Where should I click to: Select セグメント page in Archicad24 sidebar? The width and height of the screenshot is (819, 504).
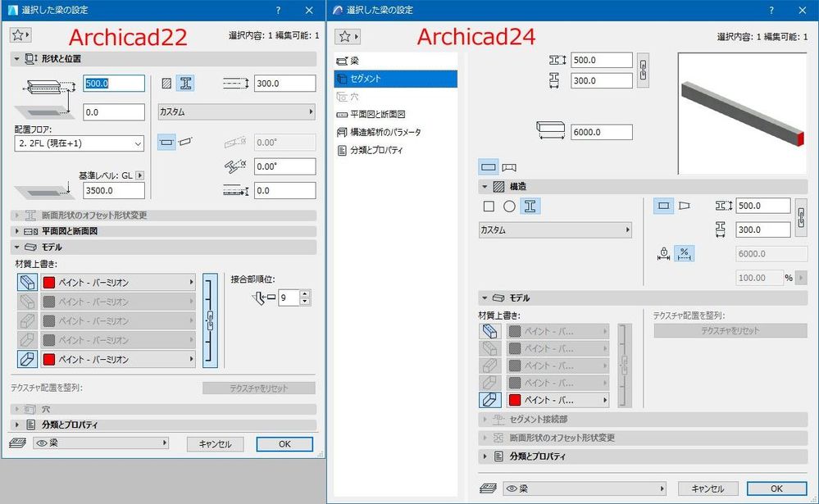(x=395, y=79)
